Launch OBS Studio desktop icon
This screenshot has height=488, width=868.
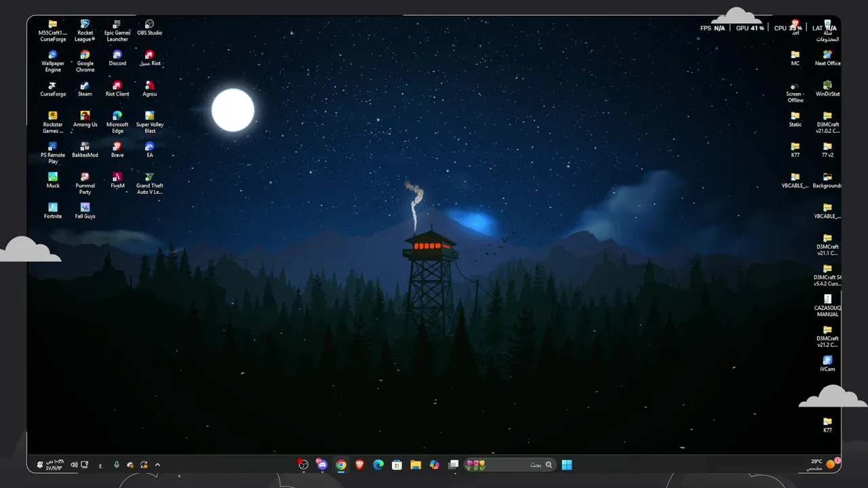(150, 28)
